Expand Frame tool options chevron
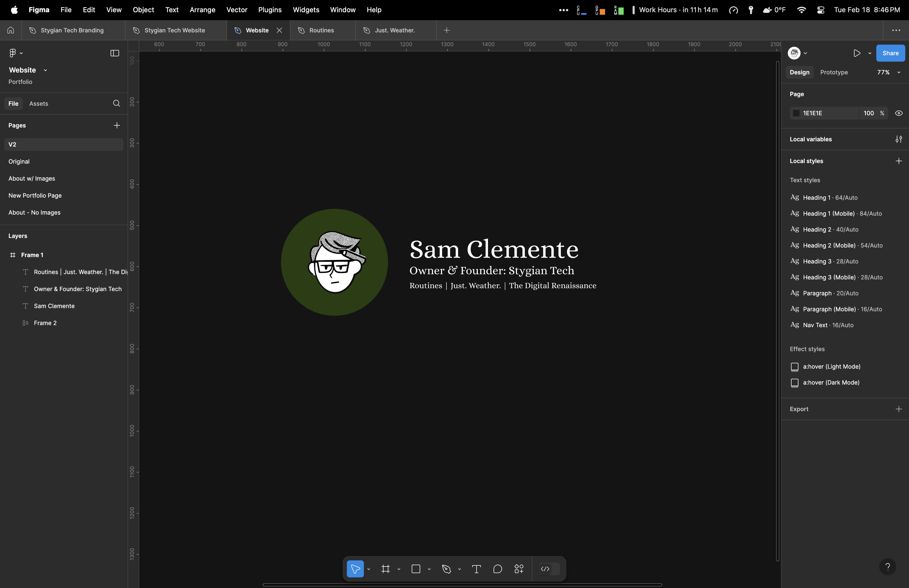Screen dimensions: 909x588 (x=399, y=569)
